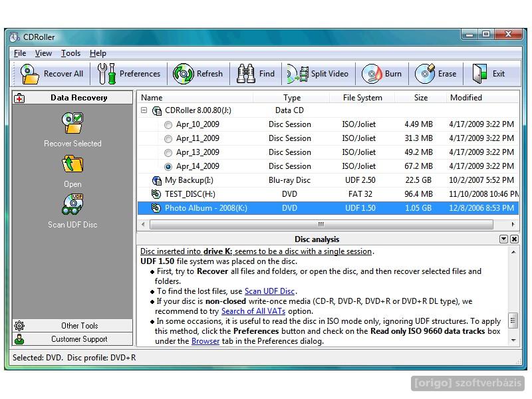Screen dimensions: 532x399
Task: Sort the list by Modified column
Action: coord(483,98)
